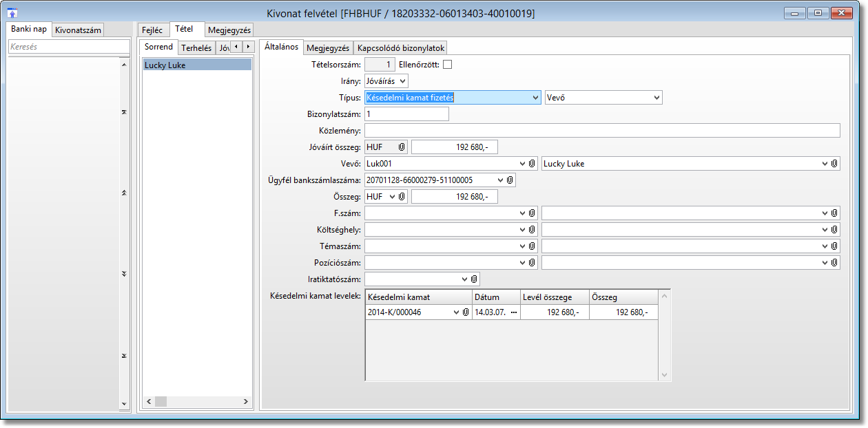Screen dimensions: 868x428
Task: Click paperclip icon next to Jóváírt összeg HUF
Action: (x=402, y=147)
